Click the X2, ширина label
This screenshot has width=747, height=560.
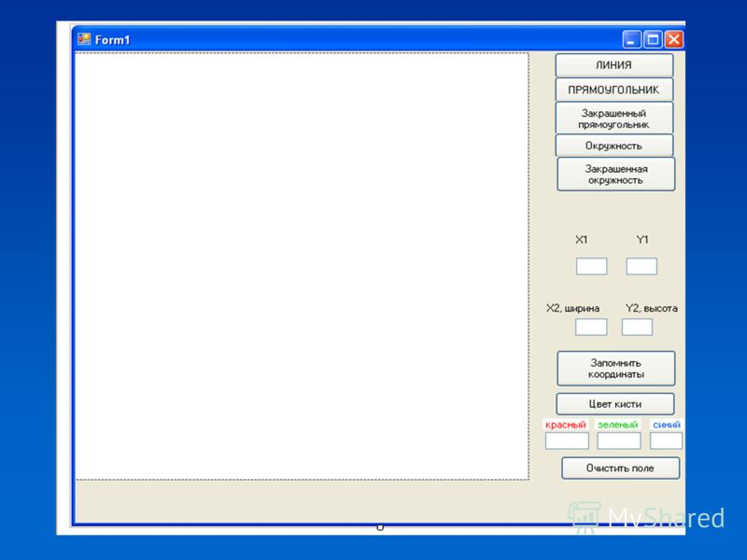[x=572, y=309]
